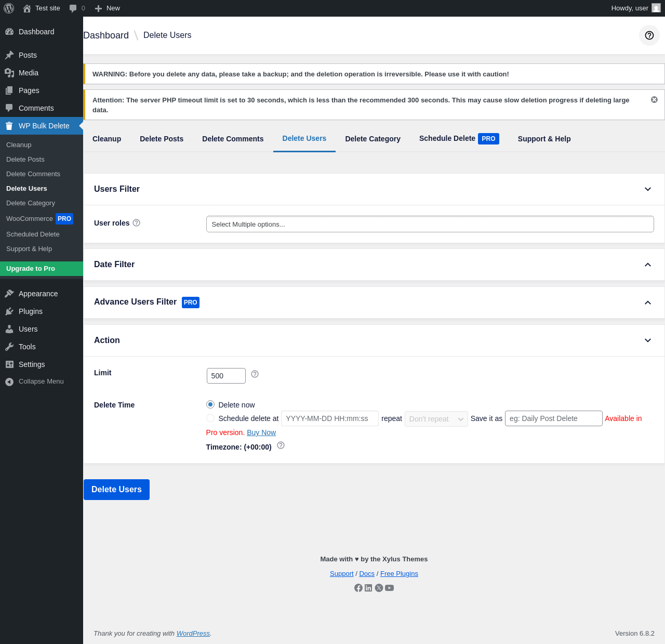This screenshot has width=665, height=644.
Task: Show help tooltip for Limit field
Action: coord(255,374)
